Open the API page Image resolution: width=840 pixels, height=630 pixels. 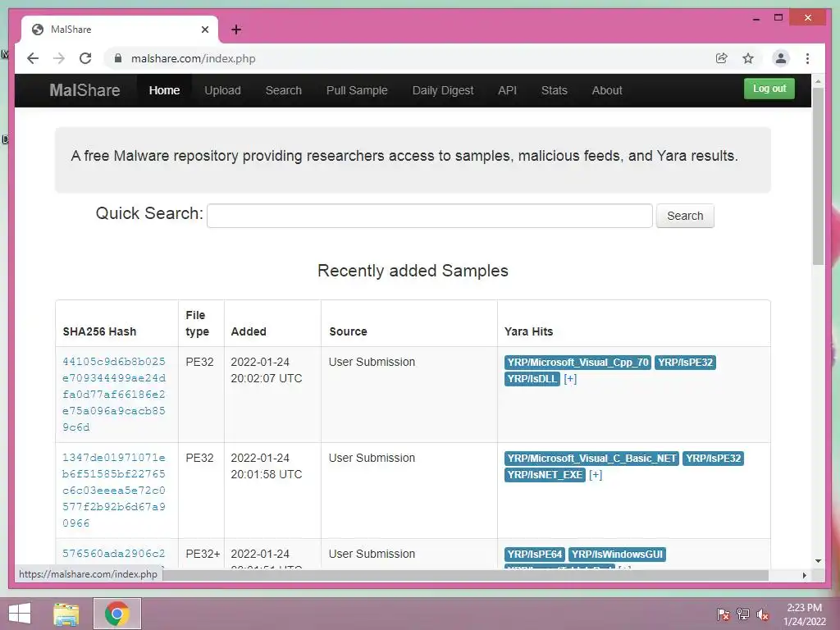point(507,90)
